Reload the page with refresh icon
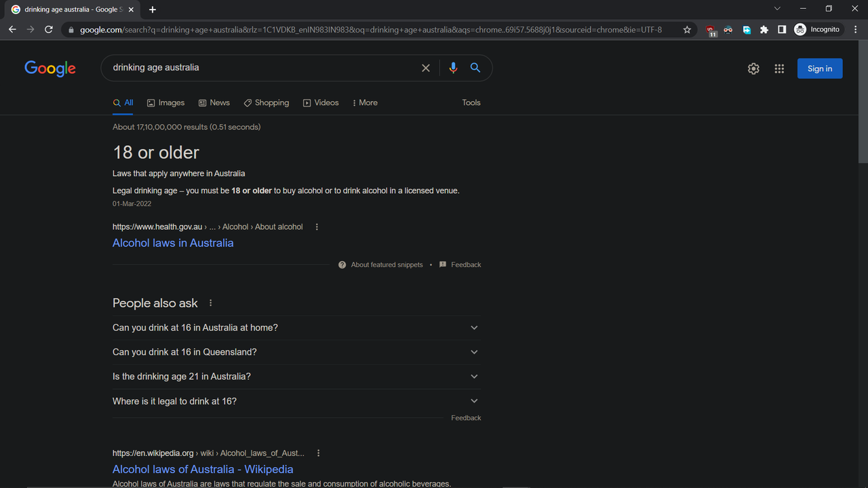 point(49,29)
